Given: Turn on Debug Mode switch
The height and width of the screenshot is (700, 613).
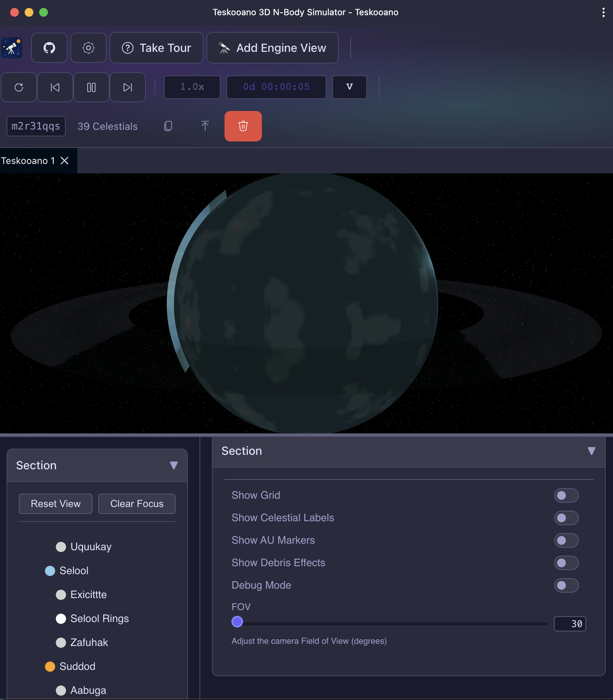Looking at the screenshot, I should (566, 585).
